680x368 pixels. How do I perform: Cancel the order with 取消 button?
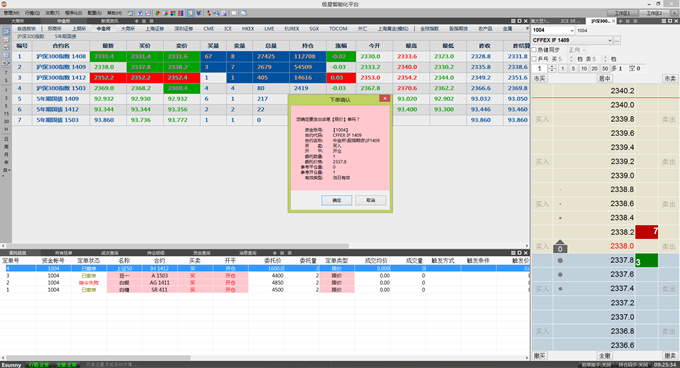point(370,200)
